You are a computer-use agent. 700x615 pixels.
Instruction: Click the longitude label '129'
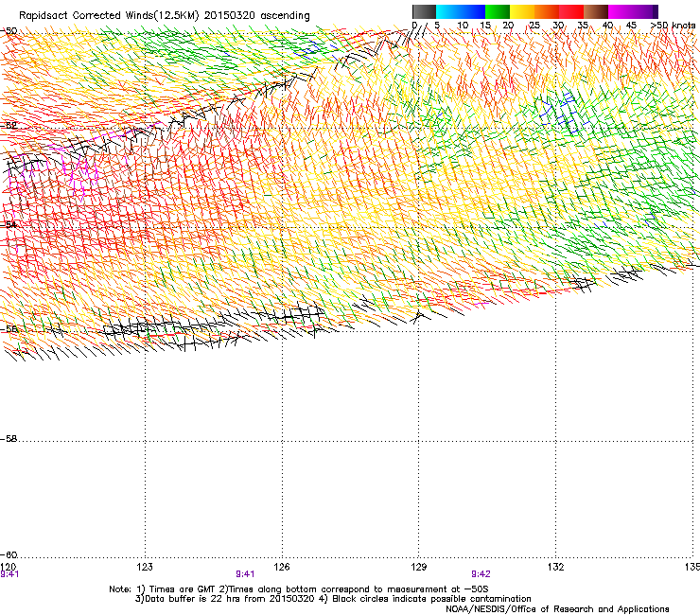[419, 567]
